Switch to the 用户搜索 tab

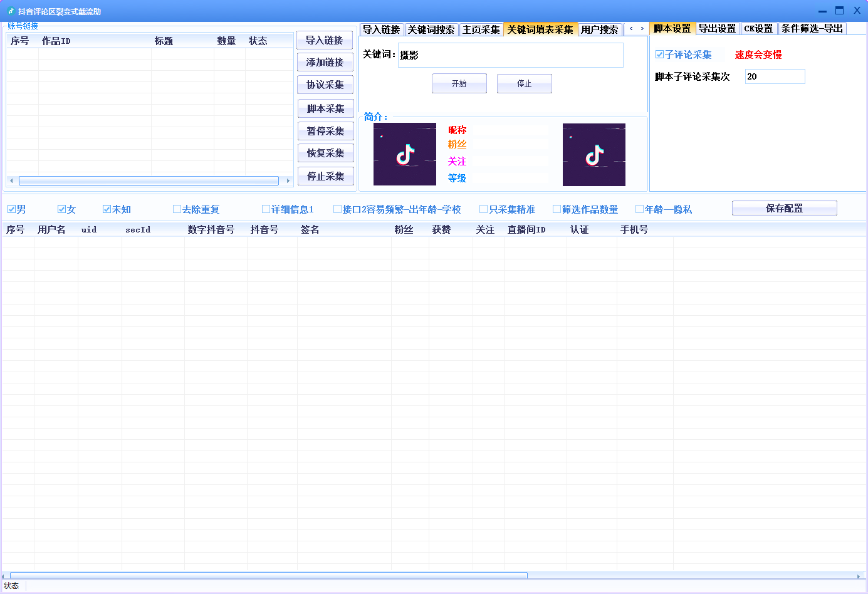[x=601, y=29]
